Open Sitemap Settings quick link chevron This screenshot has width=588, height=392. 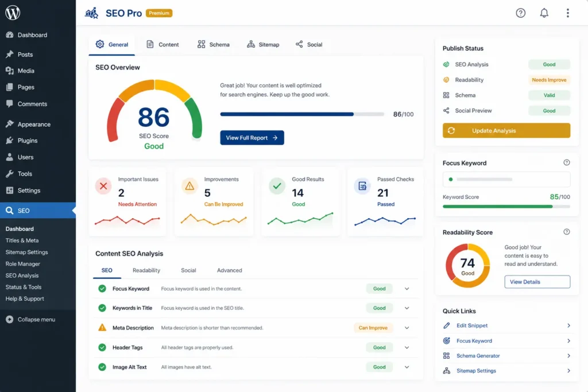569,371
